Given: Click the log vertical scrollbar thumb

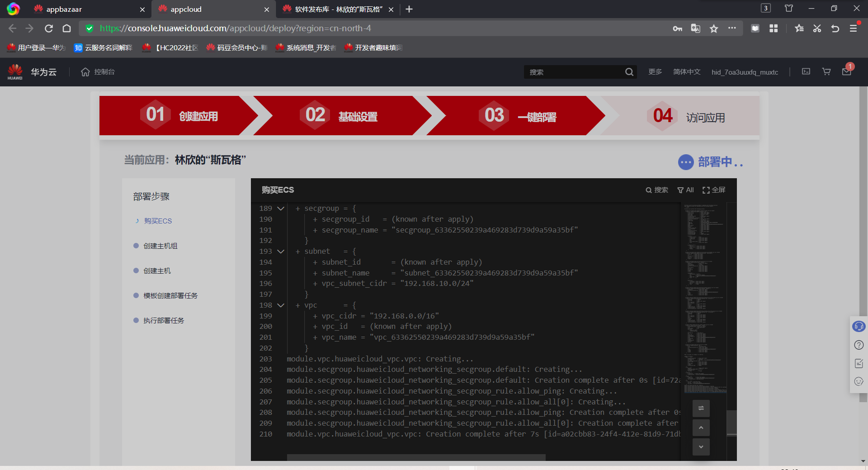Looking at the screenshot, I should point(731,423).
